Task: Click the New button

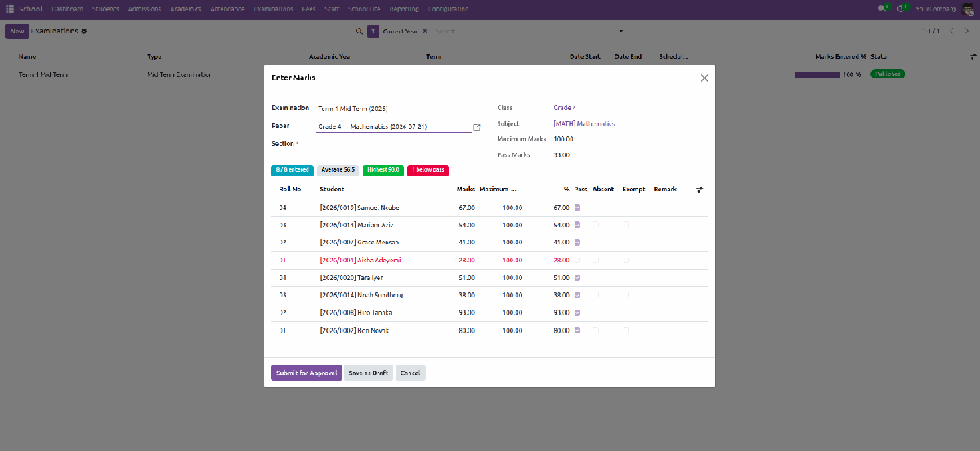Action: pos(17,31)
